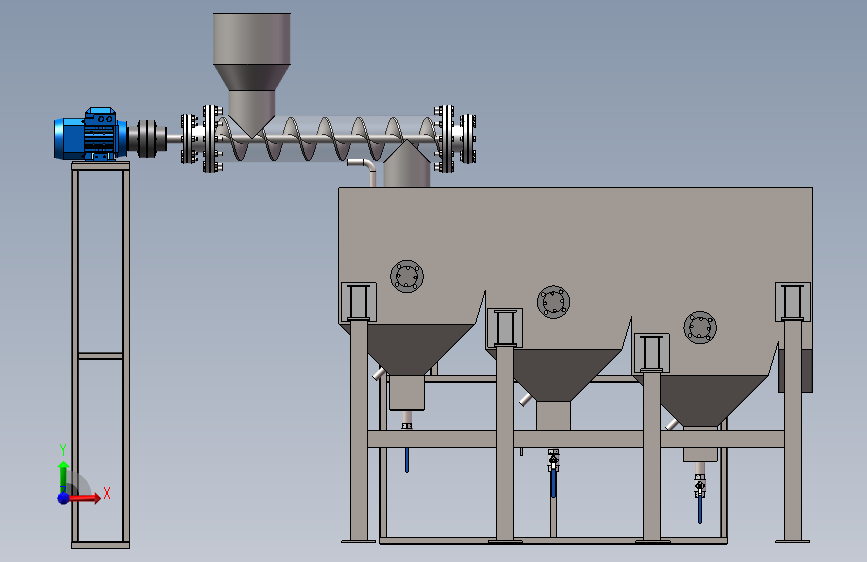867x562 pixels.
Task: Select the far-right support leg of the tank
Action: [x=793, y=430]
